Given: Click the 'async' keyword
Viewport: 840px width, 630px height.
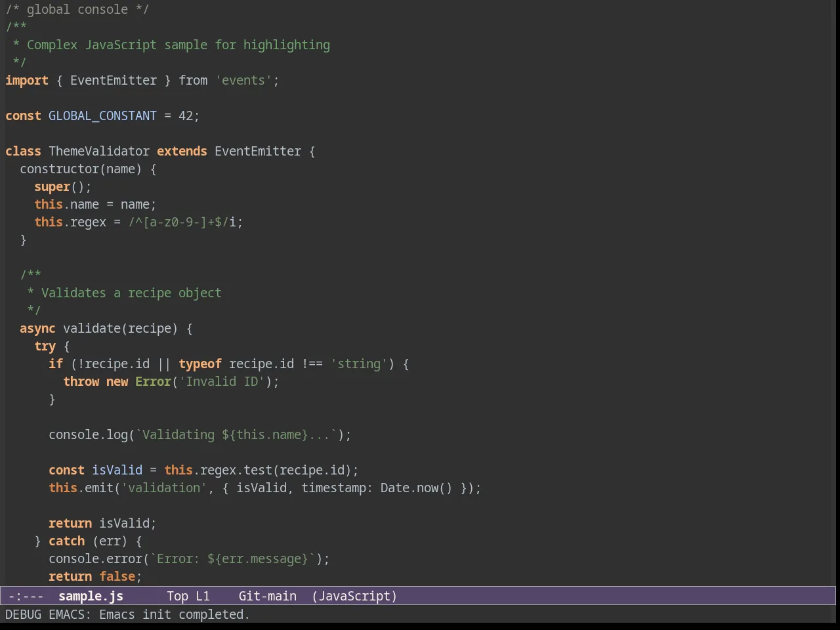Looking at the screenshot, I should point(37,328).
